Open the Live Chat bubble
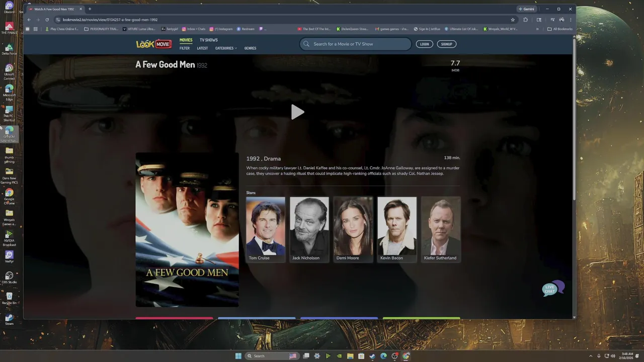The width and height of the screenshot is (644, 362). point(553,288)
